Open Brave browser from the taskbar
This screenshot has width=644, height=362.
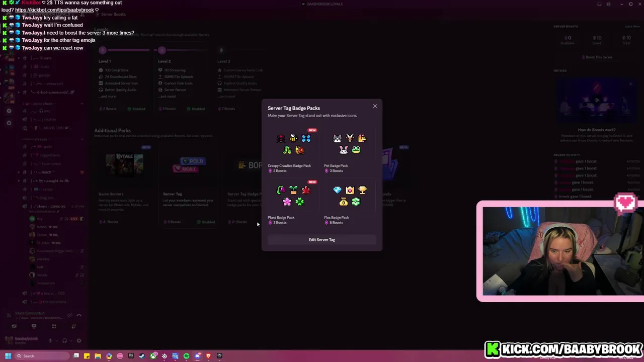(x=208, y=356)
